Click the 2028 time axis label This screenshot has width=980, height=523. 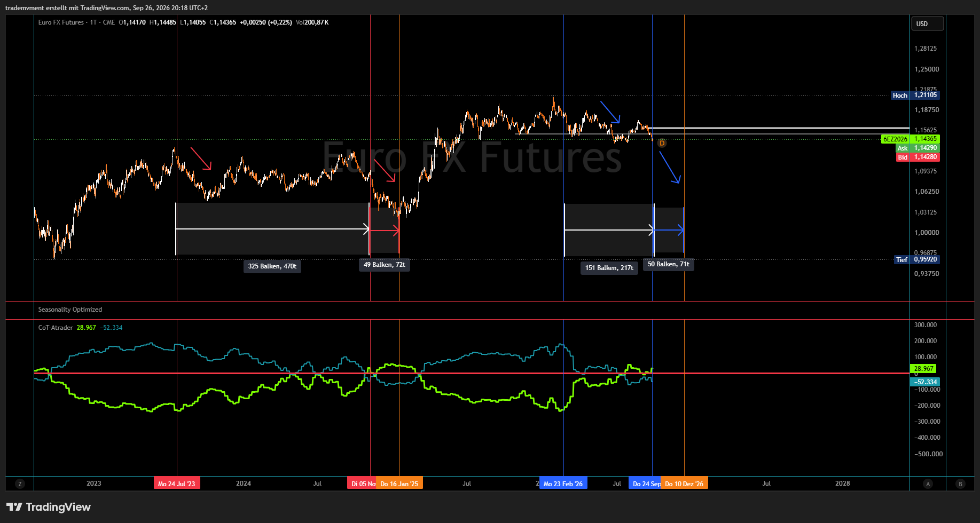pos(843,484)
